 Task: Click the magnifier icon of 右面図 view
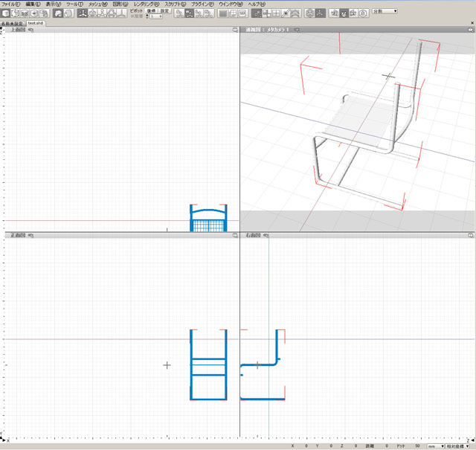tap(471, 235)
